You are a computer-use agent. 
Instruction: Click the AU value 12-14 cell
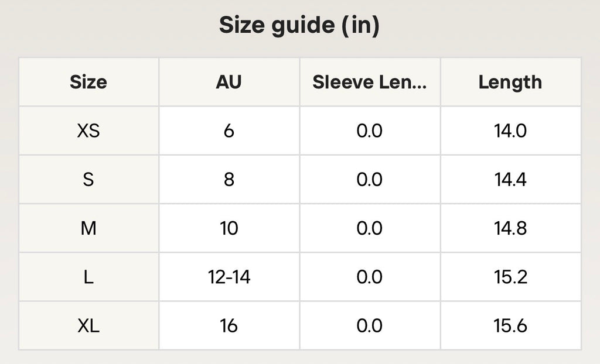point(229,277)
